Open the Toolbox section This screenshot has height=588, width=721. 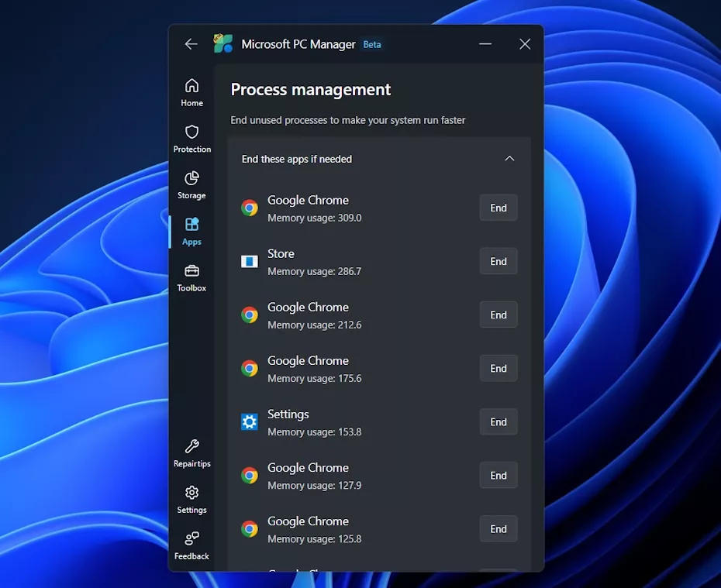click(x=191, y=277)
